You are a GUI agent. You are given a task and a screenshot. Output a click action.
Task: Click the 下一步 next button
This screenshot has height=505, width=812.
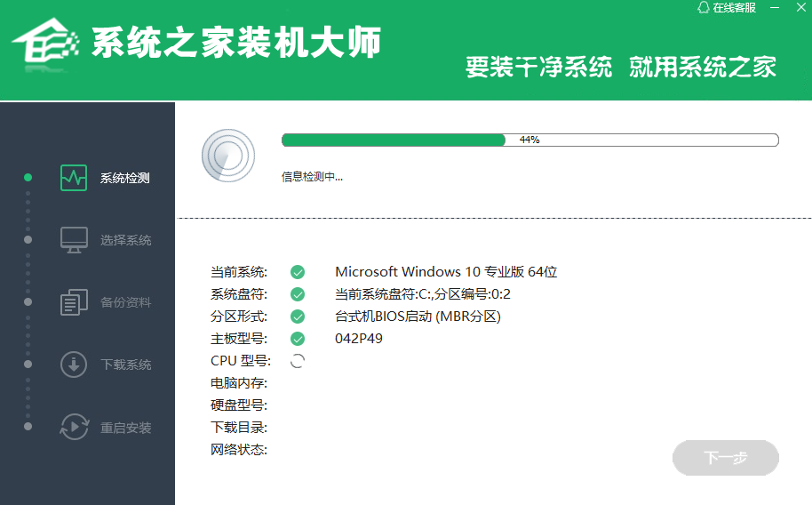[x=726, y=458]
